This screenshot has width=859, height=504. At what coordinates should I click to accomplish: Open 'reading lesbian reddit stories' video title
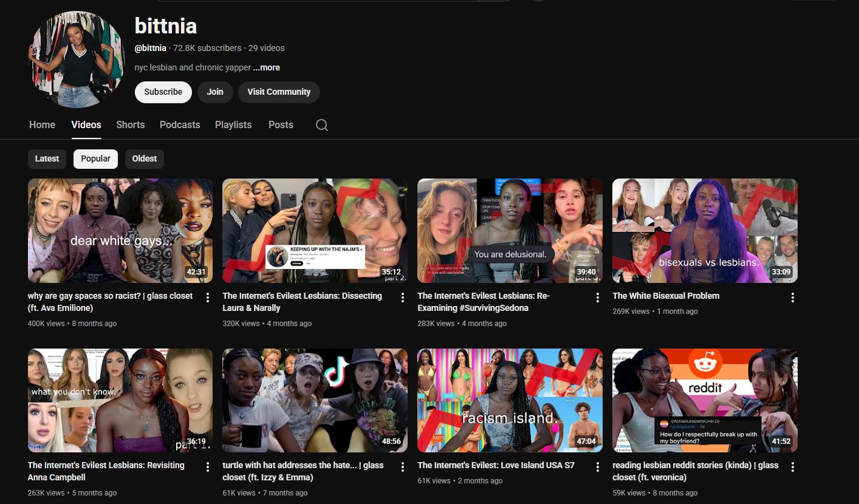pyautogui.click(x=696, y=471)
